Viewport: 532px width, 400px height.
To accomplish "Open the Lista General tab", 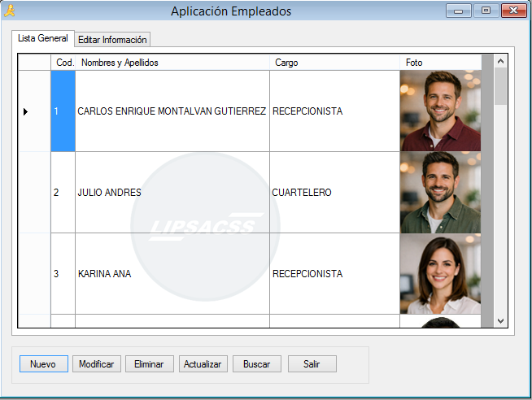I will (43, 38).
